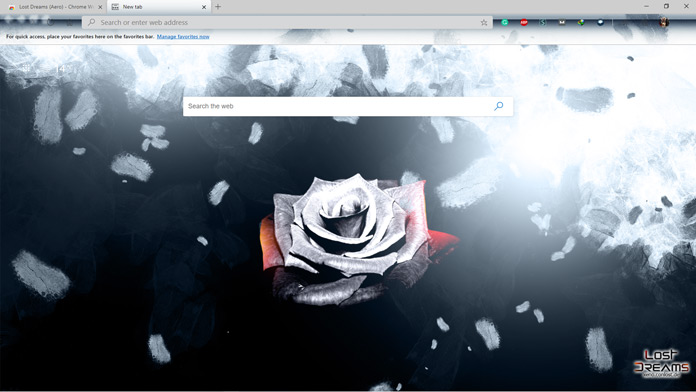
Task: Click the gray M extension icon
Action: [x=562, y=22]
